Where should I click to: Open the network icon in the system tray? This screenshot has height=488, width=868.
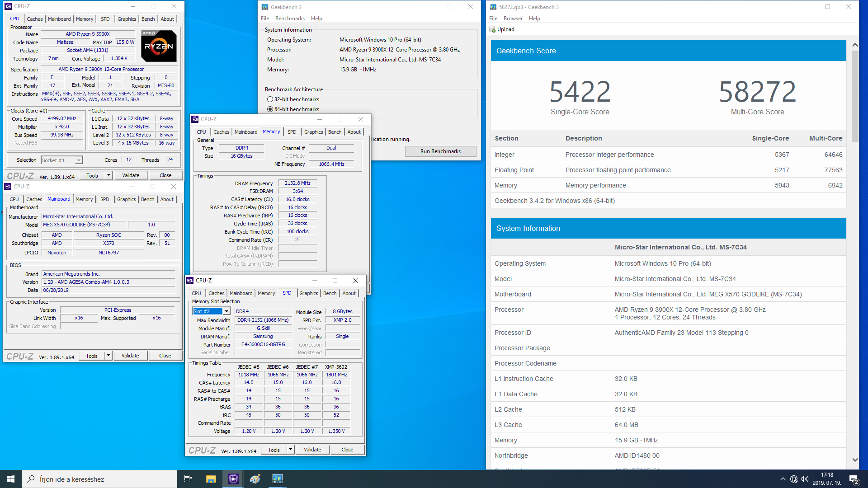[x=794, y=479]
